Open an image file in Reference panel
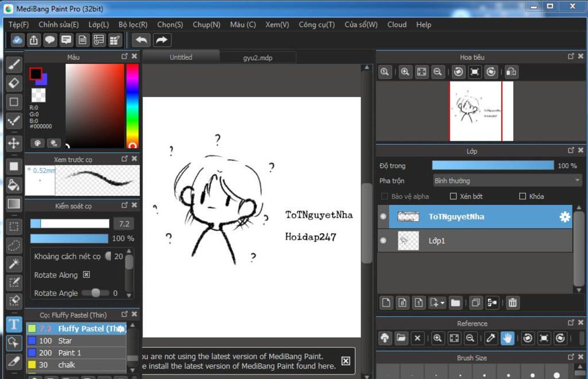This screenshot has height=379, width=588. pos(401,338)
